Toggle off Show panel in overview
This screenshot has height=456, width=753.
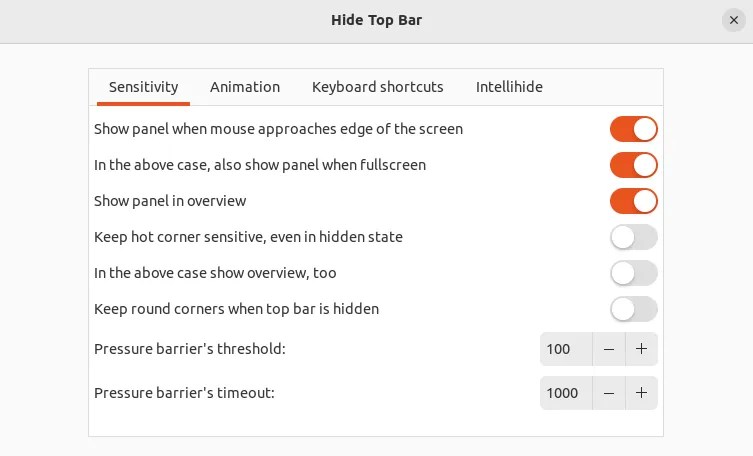(x=633, y=201)
